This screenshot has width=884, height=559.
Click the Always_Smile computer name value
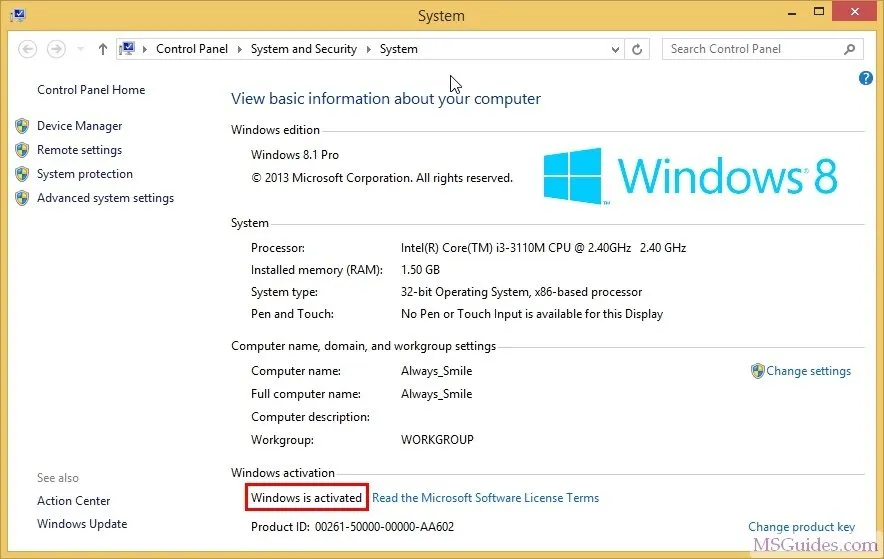[436, 371]
